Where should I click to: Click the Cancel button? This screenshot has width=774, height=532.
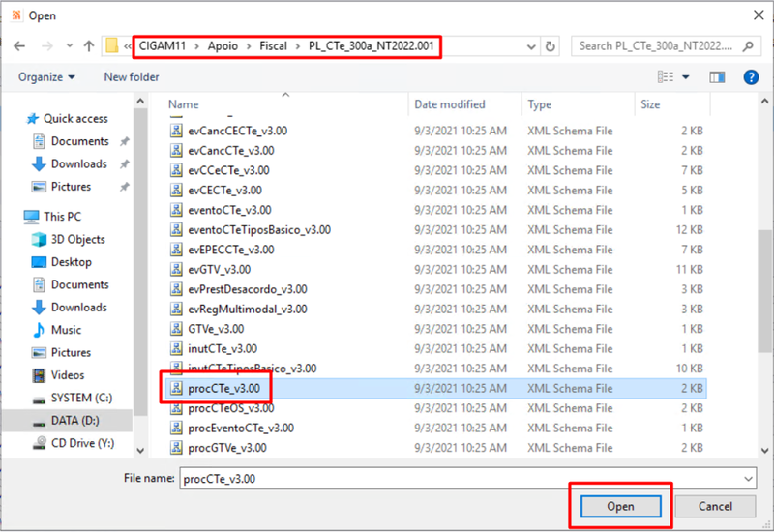click(x=715, y=506)
